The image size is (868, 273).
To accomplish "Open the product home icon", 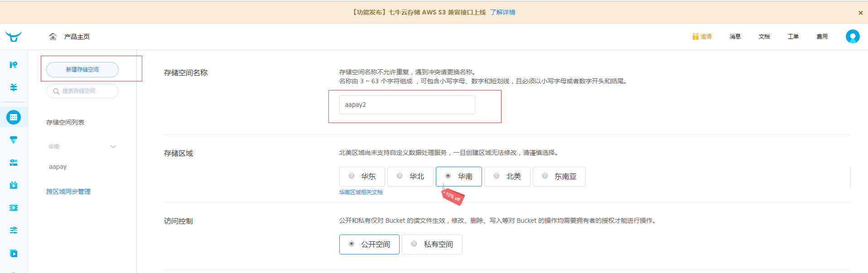I will click(53, 37).
